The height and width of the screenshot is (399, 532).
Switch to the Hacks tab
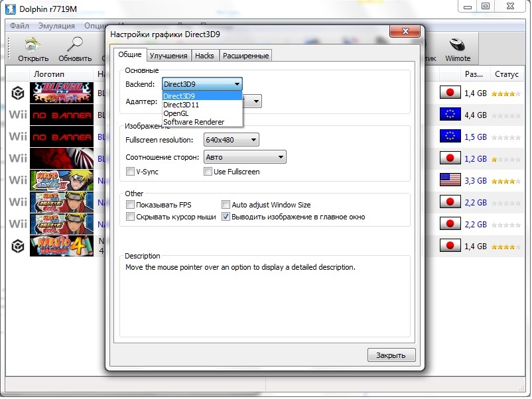click(204, 56)
